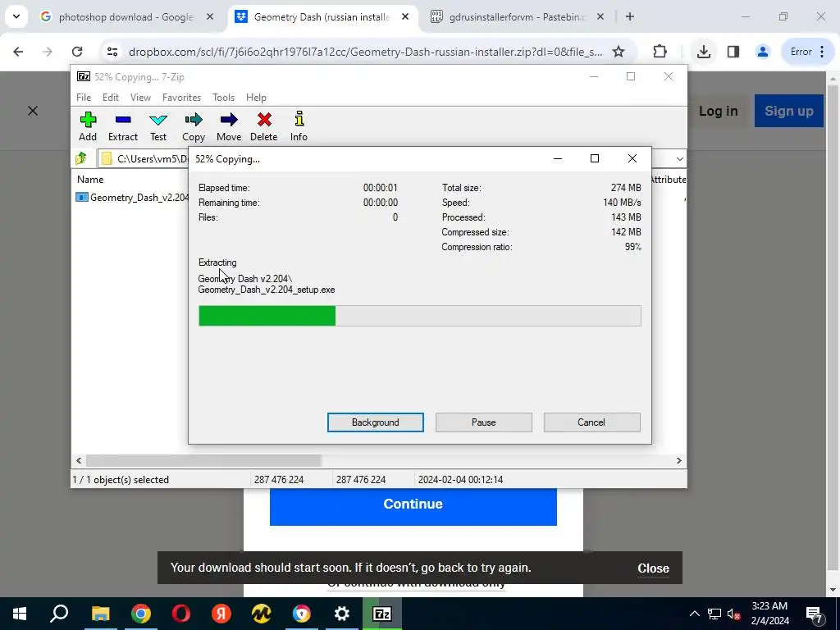Open the Help menu in 7-Zip
Image resolution: width=840 pixels, height=630 pixels.
pos(256,98)
